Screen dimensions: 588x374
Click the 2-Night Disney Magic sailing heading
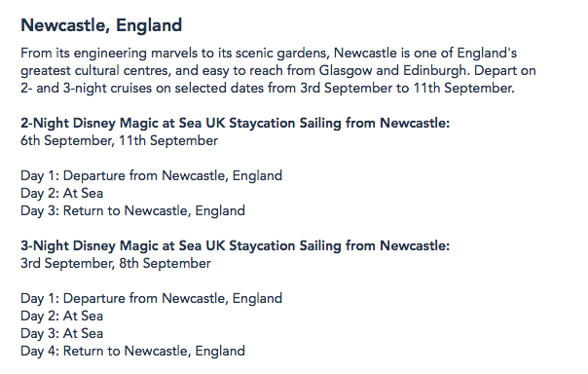click(x=236, y=123)
